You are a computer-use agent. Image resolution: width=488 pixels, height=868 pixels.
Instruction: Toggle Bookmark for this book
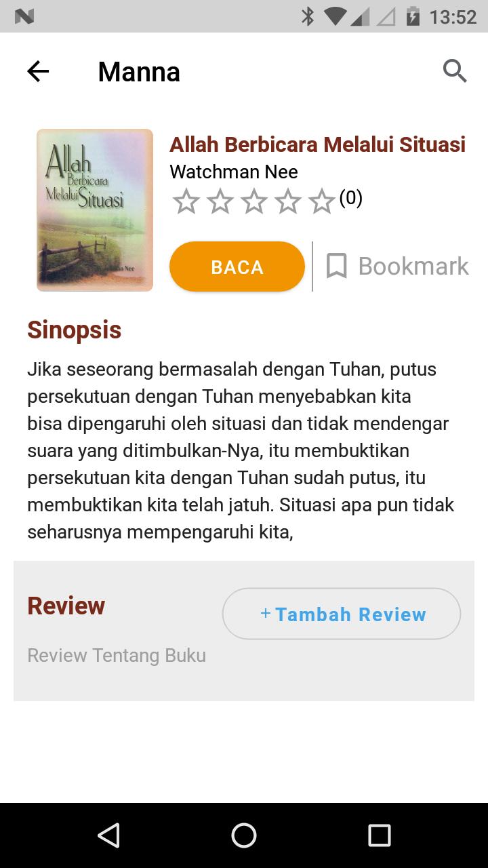click(x=397, y=267)
